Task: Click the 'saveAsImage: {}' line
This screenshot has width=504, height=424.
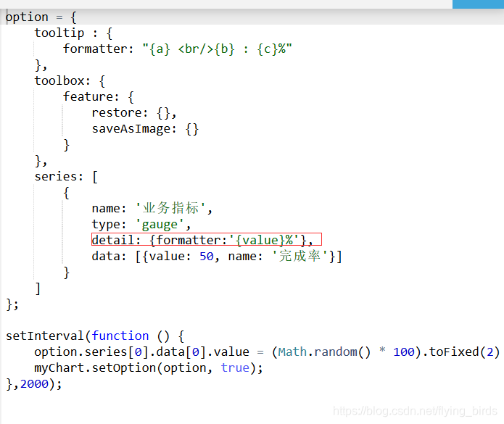Action: point(145,129)
